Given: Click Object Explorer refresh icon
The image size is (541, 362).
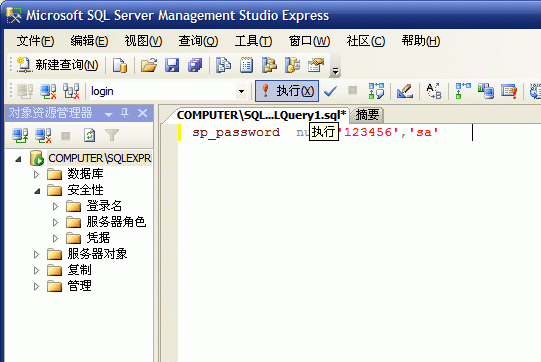Looking at the screenshot, I should [x=89, y=135].
